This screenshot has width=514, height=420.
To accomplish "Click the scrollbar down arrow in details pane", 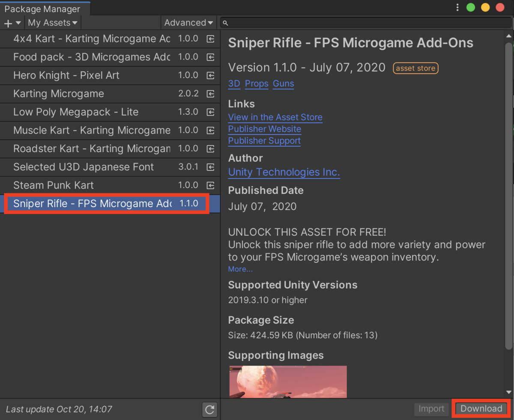I will coord(508,392).
